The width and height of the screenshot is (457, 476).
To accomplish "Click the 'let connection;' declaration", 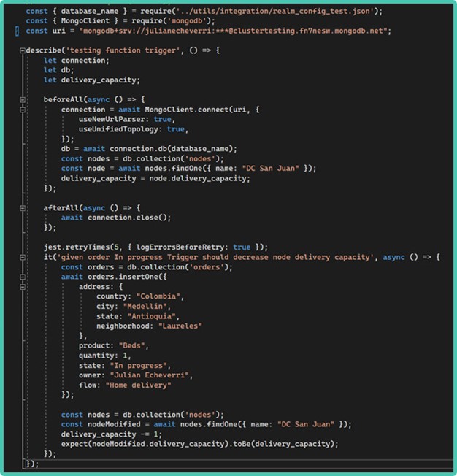I will click(76, 61).
